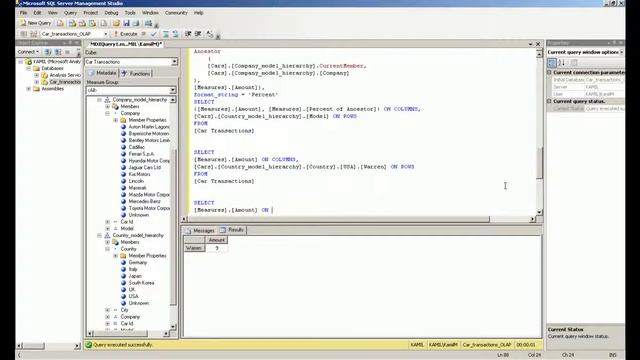Click the Cancel Executing Query icon

click(144, 34)
